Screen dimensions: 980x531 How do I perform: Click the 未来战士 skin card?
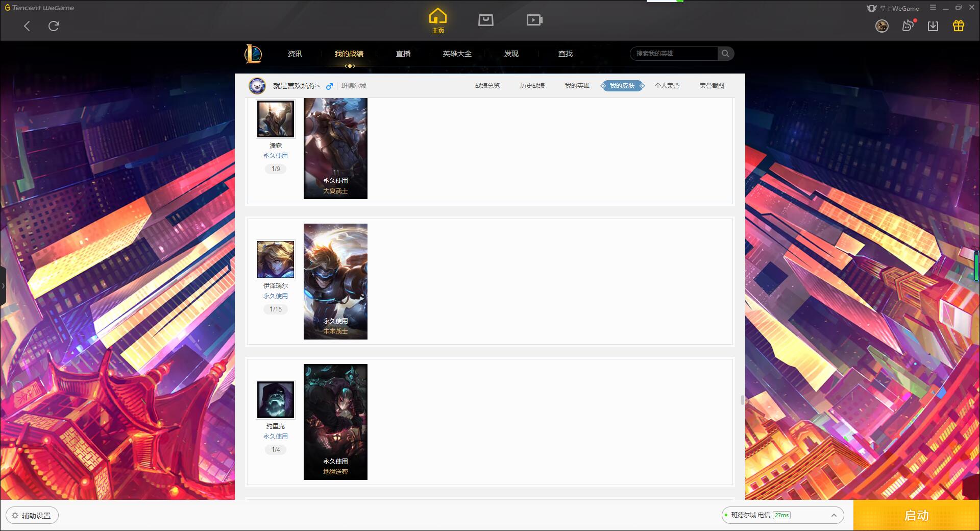[x=335, y=281]
